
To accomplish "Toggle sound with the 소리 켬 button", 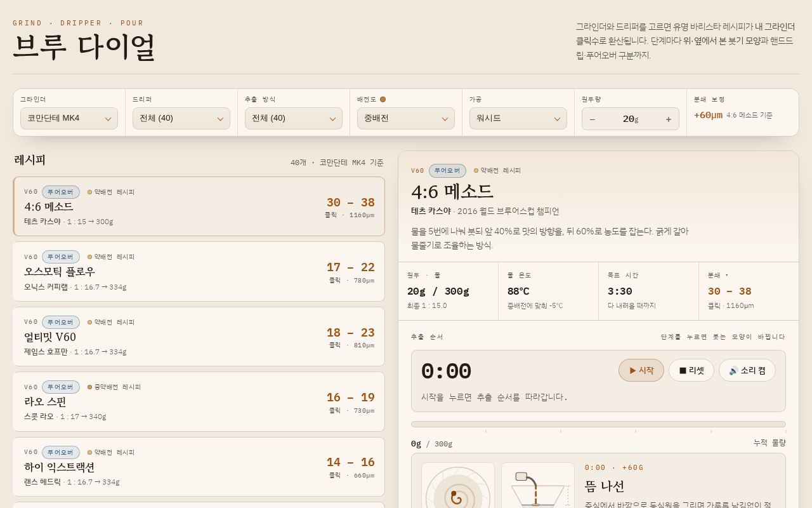I will click(x=747, y=370).
